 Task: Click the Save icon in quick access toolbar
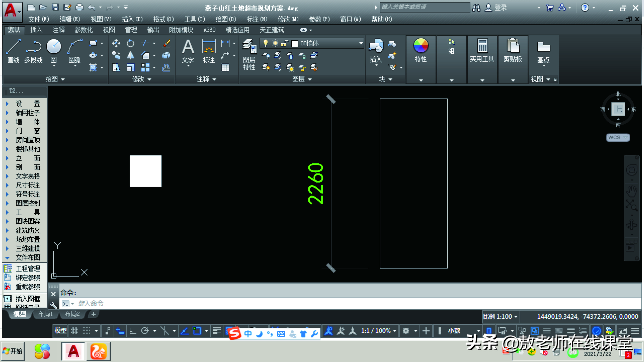[55, 7]
